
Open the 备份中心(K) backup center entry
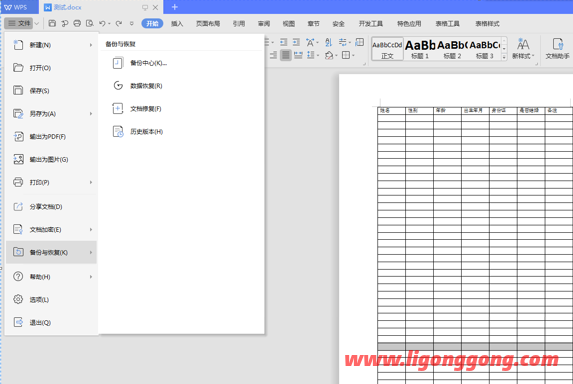tap(148, 63)
